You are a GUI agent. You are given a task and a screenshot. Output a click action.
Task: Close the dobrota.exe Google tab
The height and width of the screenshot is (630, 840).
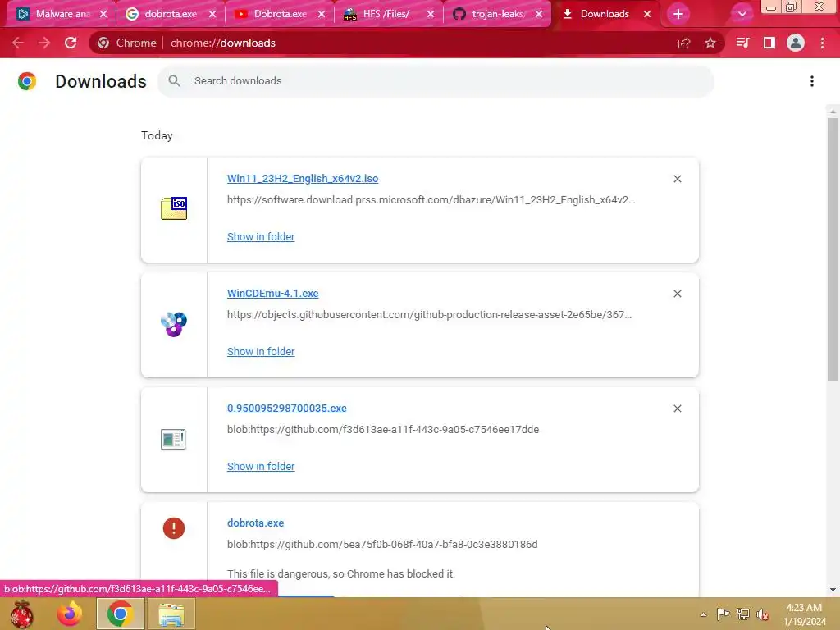pyautogui.click(x=212, y=14)
